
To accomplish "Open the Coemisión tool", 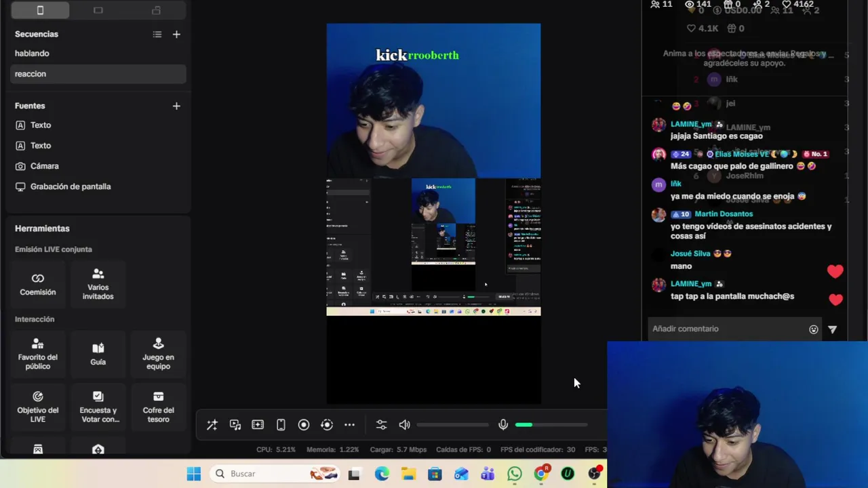I will (x=38, y=285).
